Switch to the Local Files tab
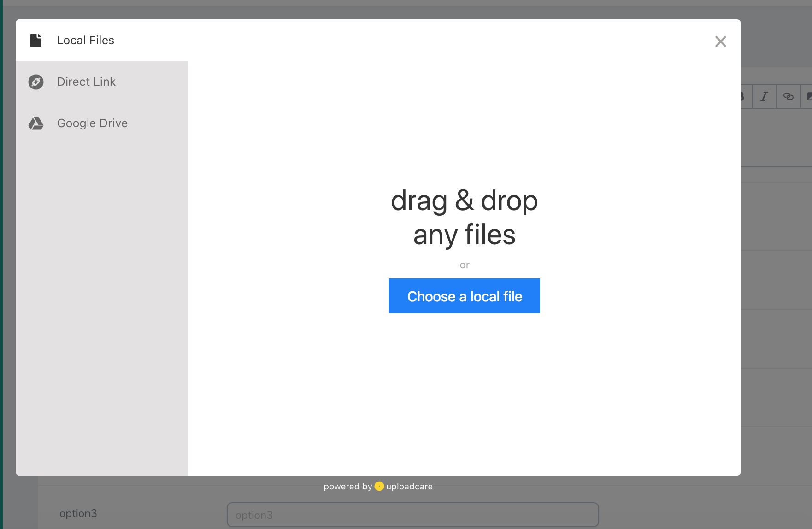The height and width of the screenshot is (529, 812). click(85, 41)
